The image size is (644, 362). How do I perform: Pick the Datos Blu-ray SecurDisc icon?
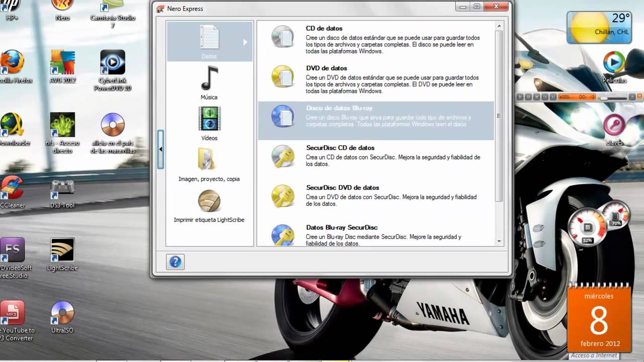pyautogui.click(x=282, y=234)
